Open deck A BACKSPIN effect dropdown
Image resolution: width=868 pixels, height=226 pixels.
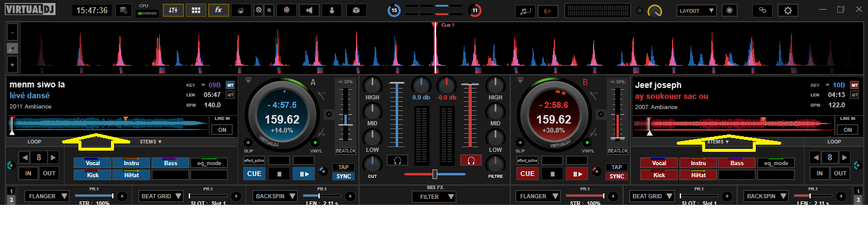(275, 196)
